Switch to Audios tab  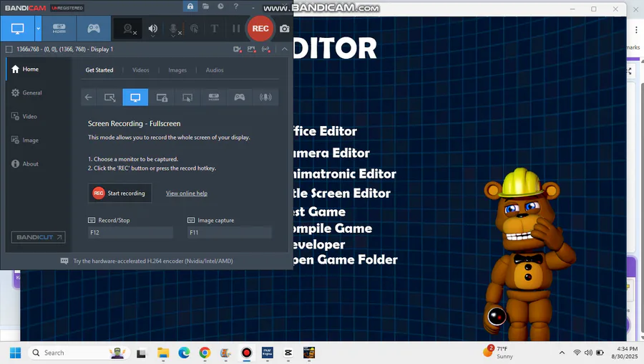(215, 70)
